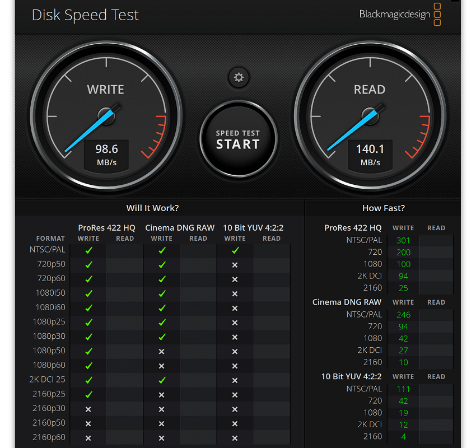The width and height of the screenshot is (476, 448).
Task: Click Cinema DNG RAW write checkmark for 2K DCI 25
Action: point(162,380)
